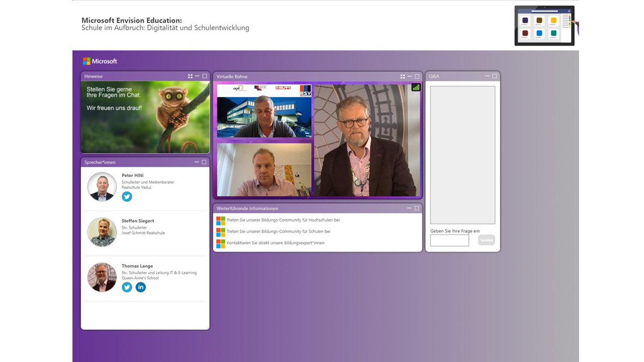Click the text "Queen Anne's School"
This screenshot has width=644, height=362.
(x=140, y=278)
